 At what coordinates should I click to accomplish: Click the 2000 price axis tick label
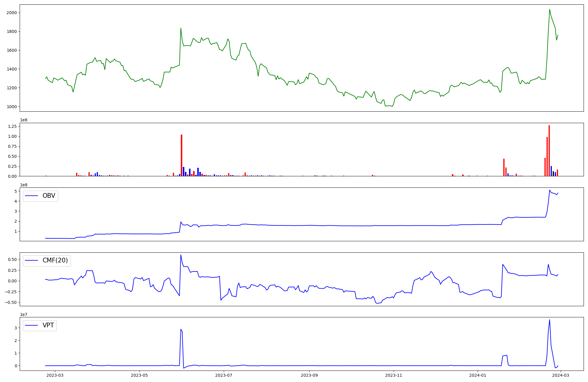tap(11, 13)
